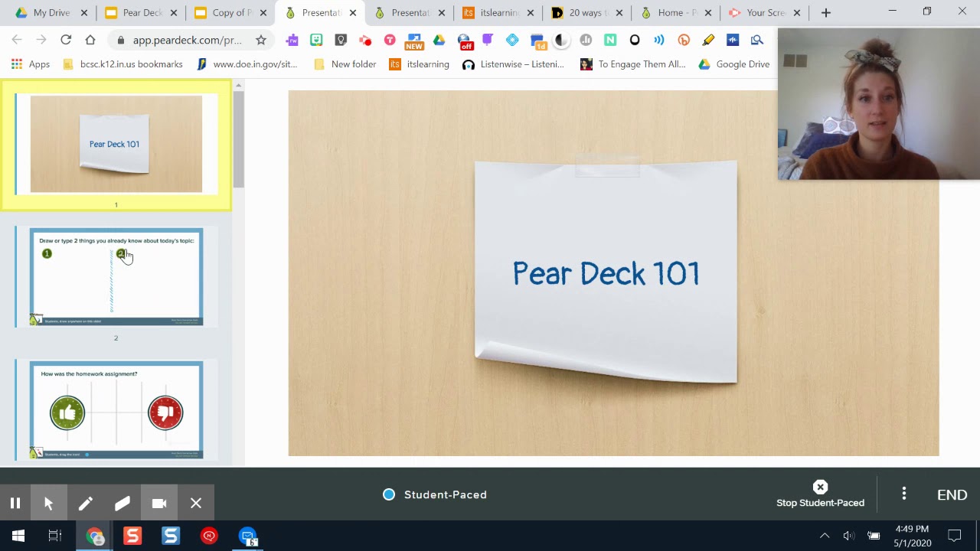Select slide 1 Pear Deck 101 thumbnail

[116, 144]
